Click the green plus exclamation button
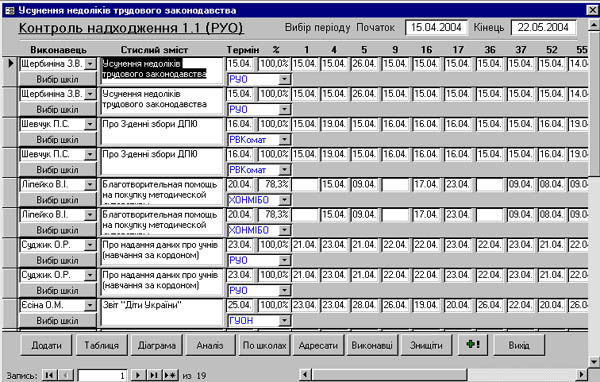The image size is (600, 382). (473, 344)
